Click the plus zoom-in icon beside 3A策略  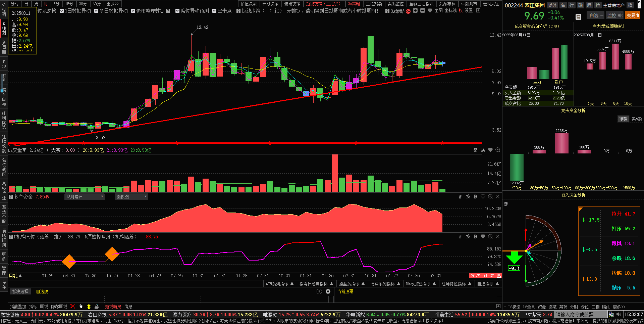coord(415,11)
